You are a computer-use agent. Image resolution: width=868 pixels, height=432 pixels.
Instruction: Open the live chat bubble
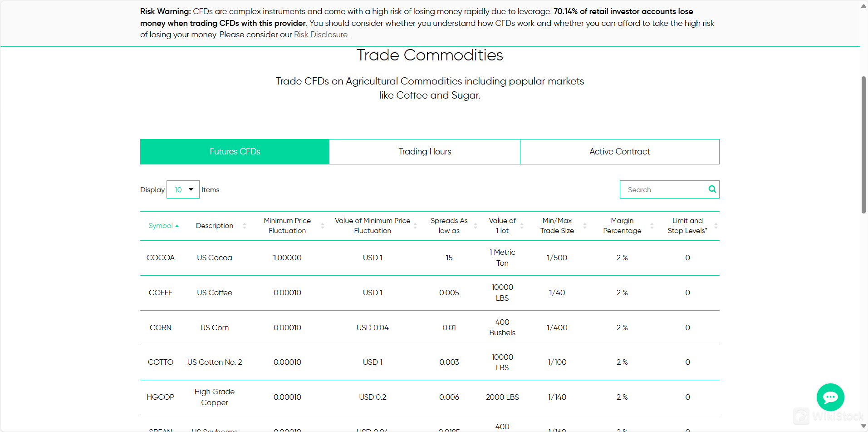830,397
